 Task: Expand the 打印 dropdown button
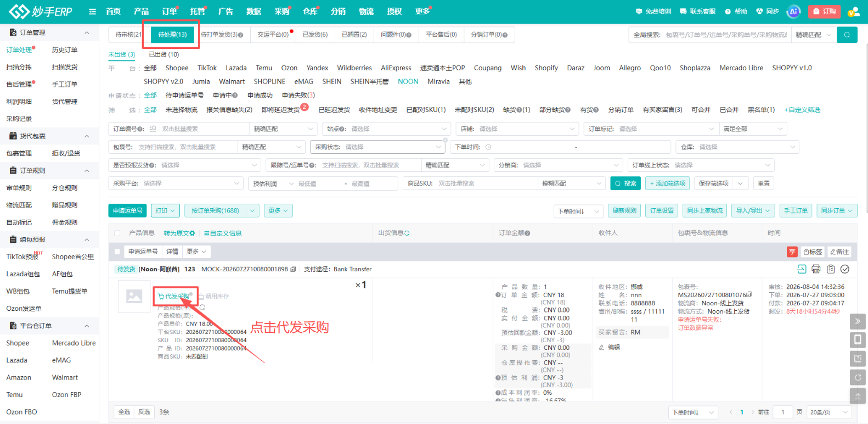[165, 211]
